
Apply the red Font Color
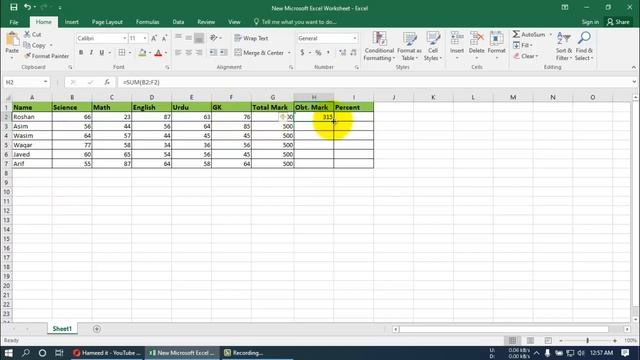click(158, 53)
